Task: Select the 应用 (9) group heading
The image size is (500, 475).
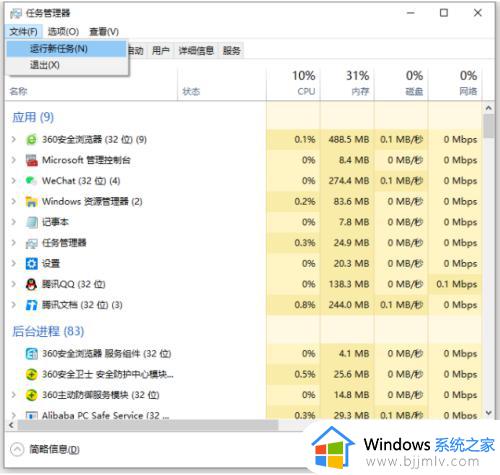Action: click(33, 117)
